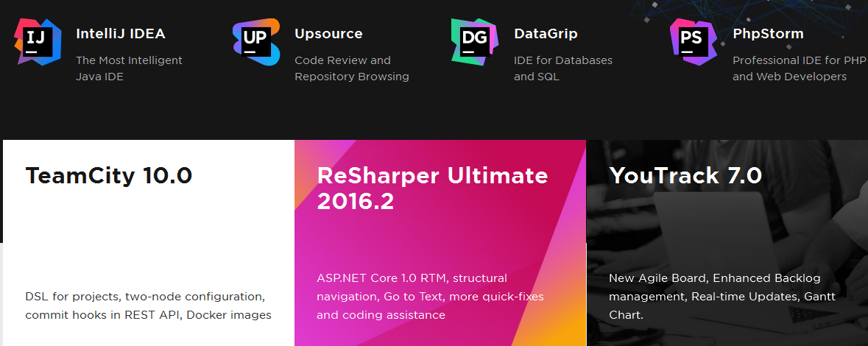Click the 'New Agile Board' YouTrack summary

point(714,297)
